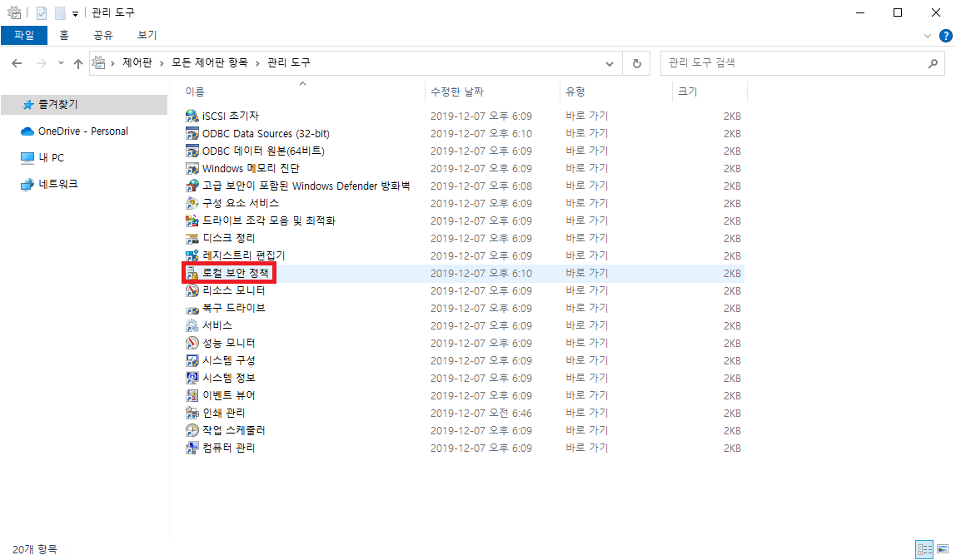The height and width of the screenshot is (560, 956).
Task: Select ODBC 데이터 원본(64비트) icon
Action: [192, 151]
